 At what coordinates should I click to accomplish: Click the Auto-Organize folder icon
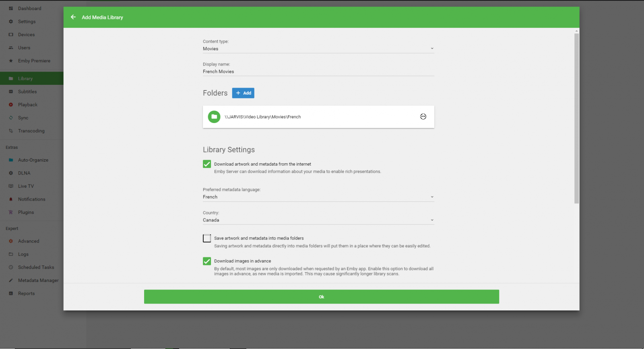tap(11, 160)
